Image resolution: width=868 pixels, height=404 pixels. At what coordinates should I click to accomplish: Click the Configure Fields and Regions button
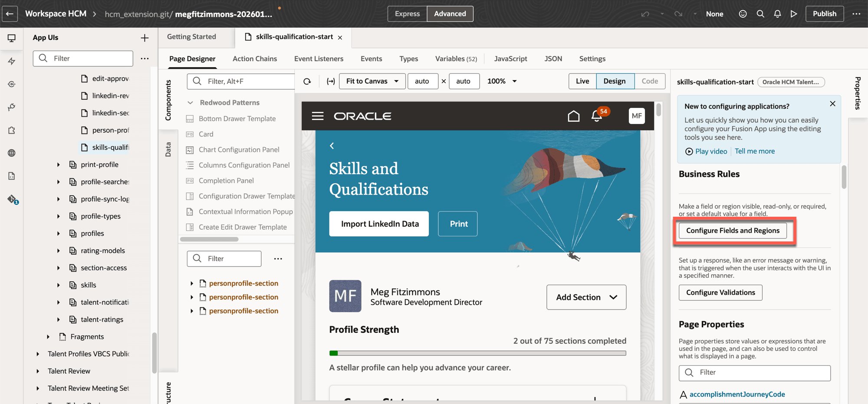[733, 230]
